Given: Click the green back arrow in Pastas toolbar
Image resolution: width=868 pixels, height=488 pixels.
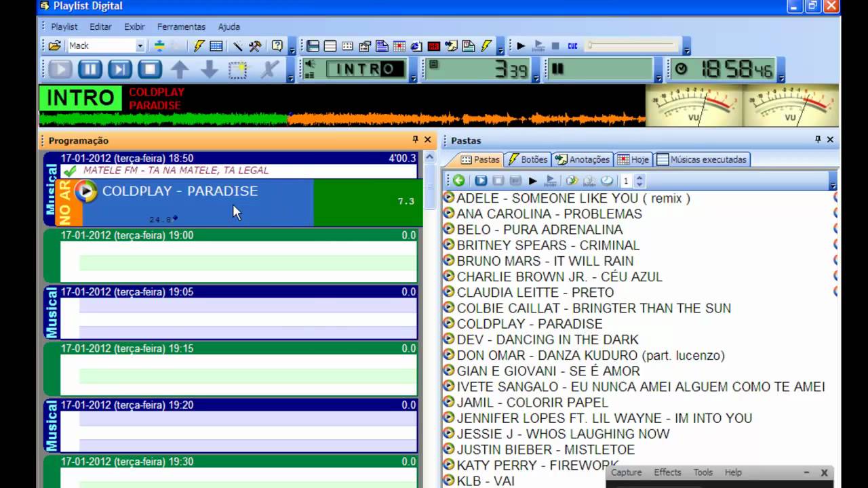Looking at the screenshot, I should click(x=459, y=181).
